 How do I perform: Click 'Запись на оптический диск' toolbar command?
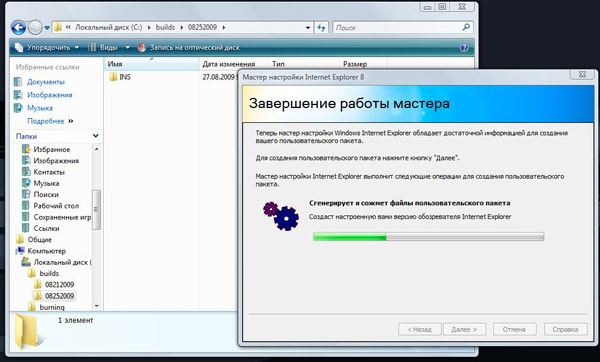coord(189,47)
